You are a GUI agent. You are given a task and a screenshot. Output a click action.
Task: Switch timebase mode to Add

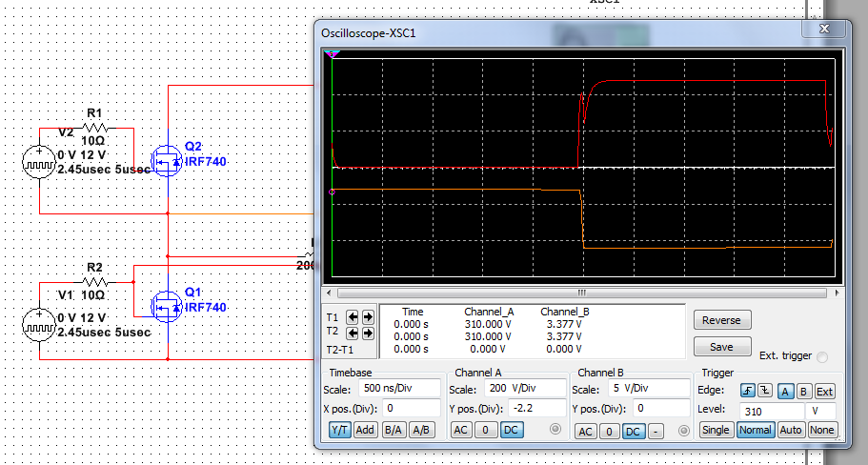point(365,429)
